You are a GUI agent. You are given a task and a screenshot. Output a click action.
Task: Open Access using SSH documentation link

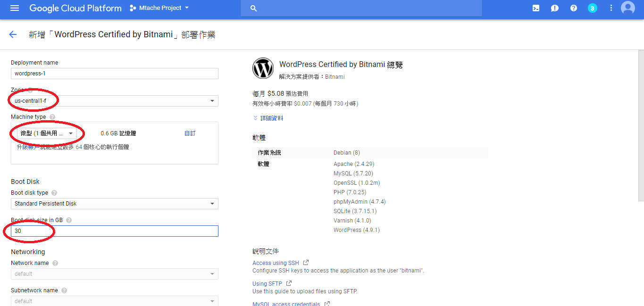pyautogui.click(x=276, y=263)
